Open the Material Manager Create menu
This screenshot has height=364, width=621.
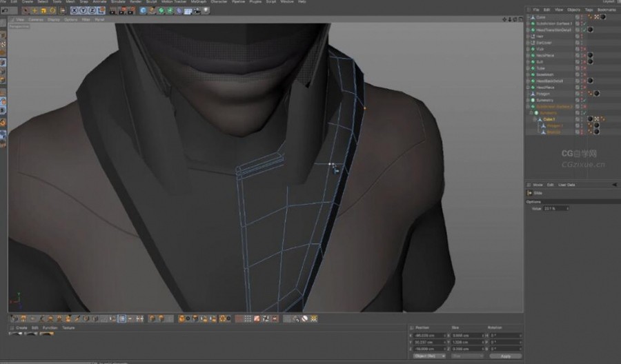pos(21,328)
